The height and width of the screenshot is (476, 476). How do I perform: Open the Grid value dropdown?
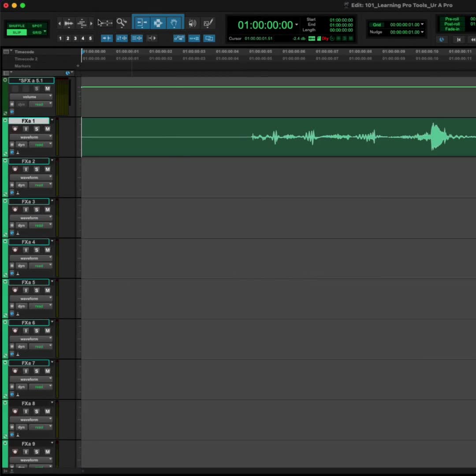[422, 25]
